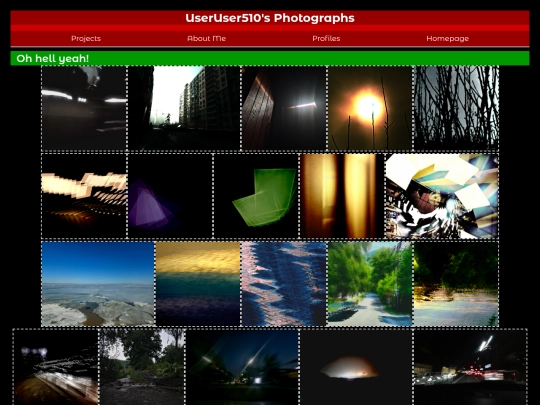Open the apartment building photo thumbnail
The image size is (540, 405).
click(184, 108)
